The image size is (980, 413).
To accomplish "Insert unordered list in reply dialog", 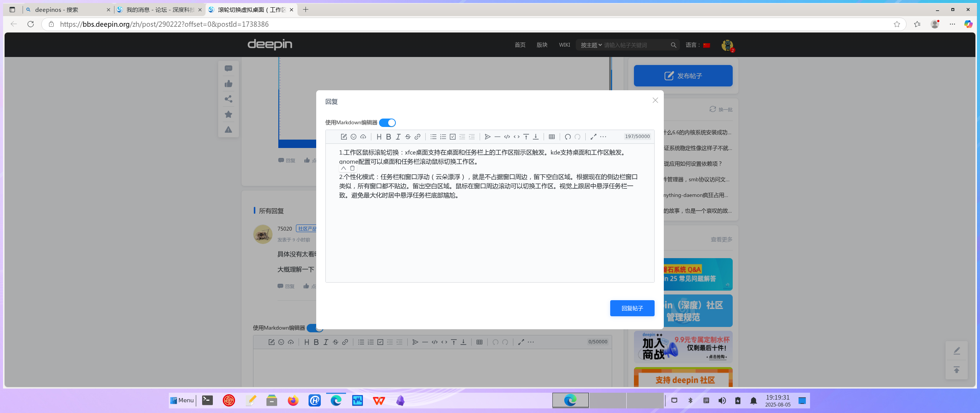I will tap(433, 137).
